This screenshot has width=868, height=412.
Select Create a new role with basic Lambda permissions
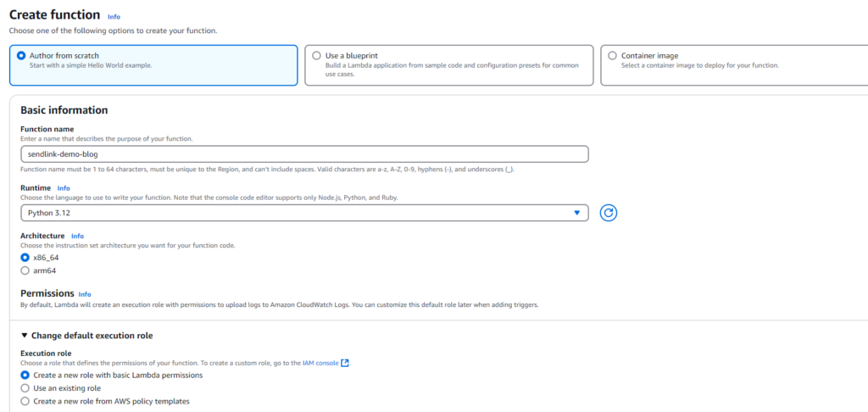pyautogui.click(x=25, y=375)
